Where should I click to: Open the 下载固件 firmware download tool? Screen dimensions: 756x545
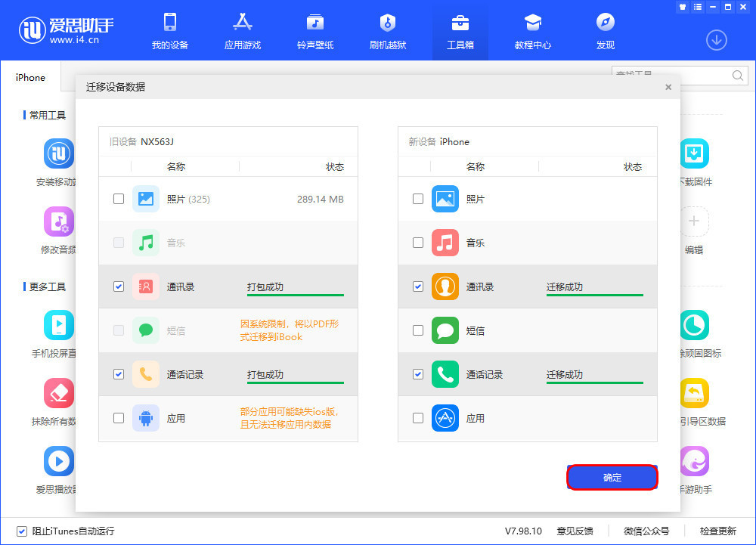pyautogui.click(x=694, y=153)
